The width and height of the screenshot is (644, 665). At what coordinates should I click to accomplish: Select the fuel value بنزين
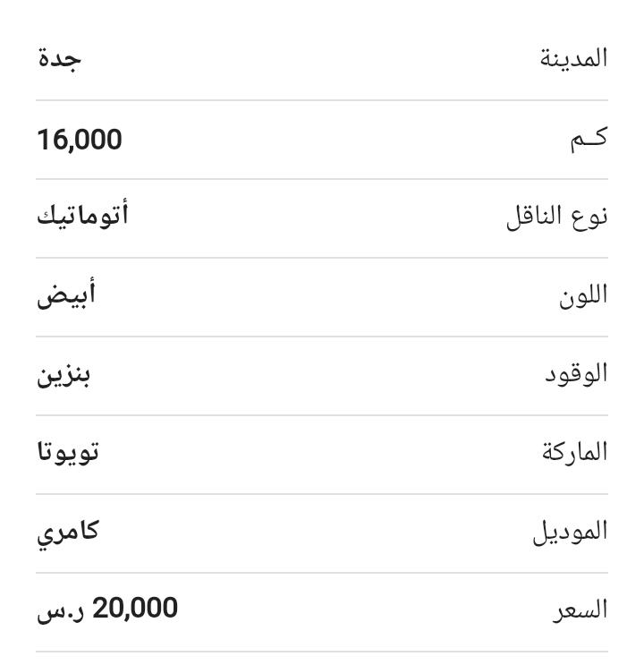(x=64, y=376)
